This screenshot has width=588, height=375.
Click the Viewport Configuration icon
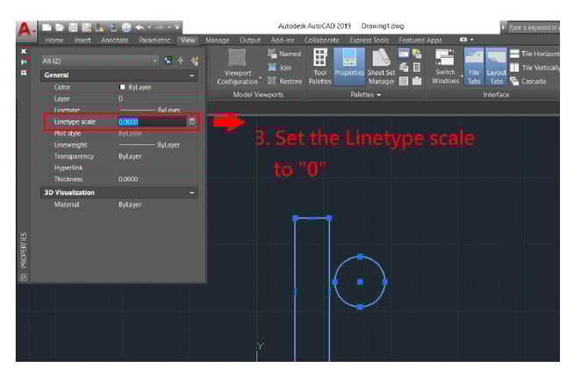pos(237,67)
